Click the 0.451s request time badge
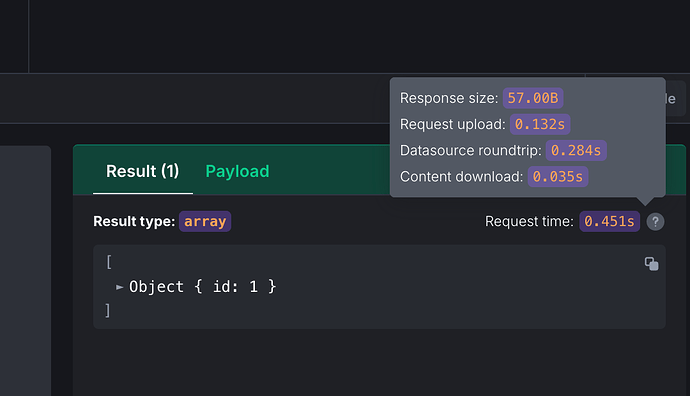The image size is (690, 396). [609, 221]
